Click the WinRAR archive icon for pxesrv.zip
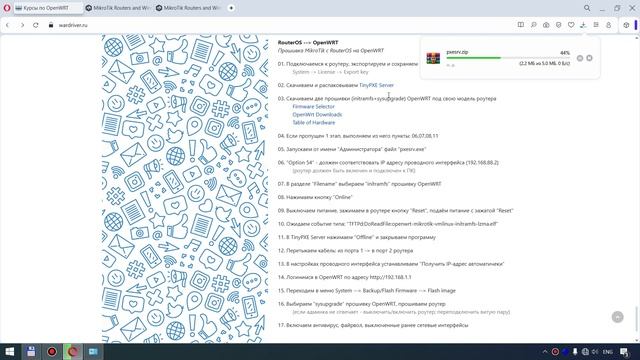The width and height of the screenshot is (640, 360). pyautogui.click(x=433, y=58)
